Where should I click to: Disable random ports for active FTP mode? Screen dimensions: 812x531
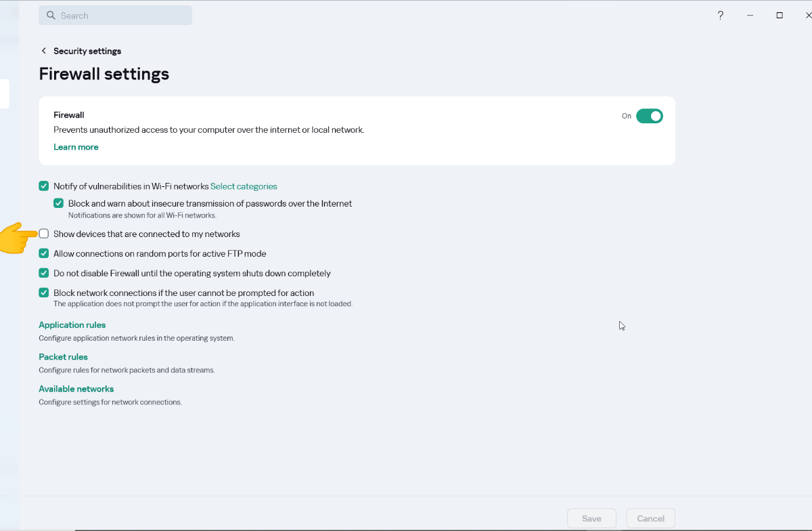pos(44,253)
